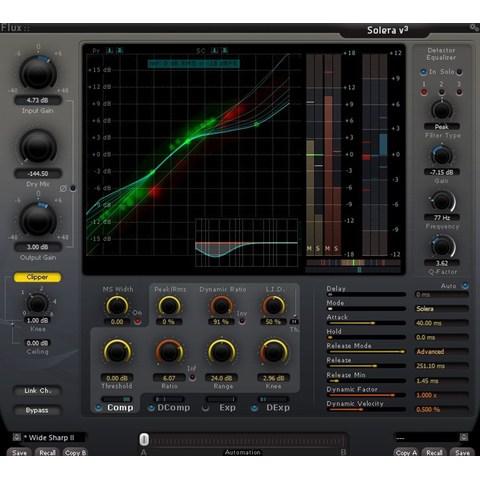
Task: Toggle the DExp section LED
Action: coord(254,407)
